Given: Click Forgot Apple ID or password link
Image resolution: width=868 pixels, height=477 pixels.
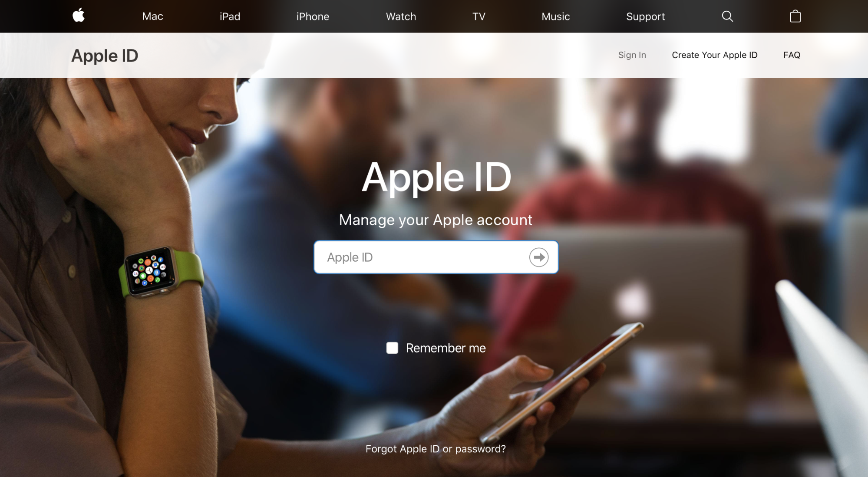Looking at the screenshot, I should coord(436,448).
